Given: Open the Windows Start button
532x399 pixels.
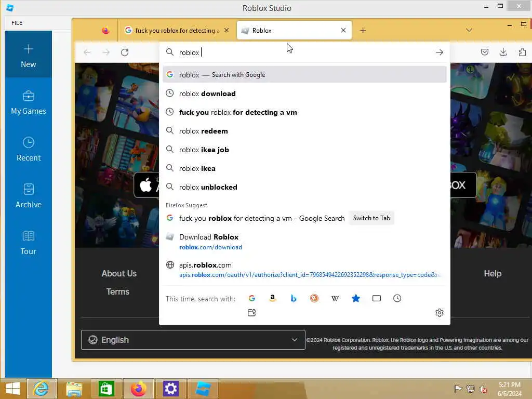Looking at the screenshot, I should point(13,389).
